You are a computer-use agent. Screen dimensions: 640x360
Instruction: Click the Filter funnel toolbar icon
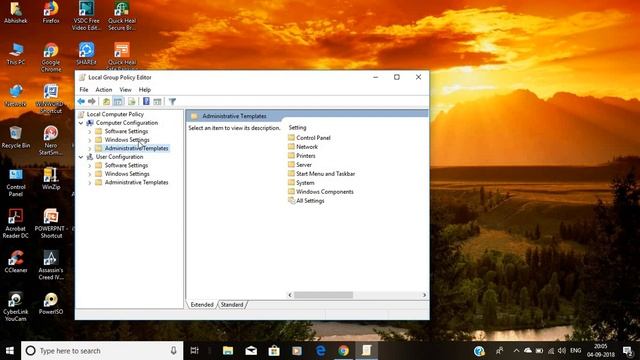pos(172,101)
